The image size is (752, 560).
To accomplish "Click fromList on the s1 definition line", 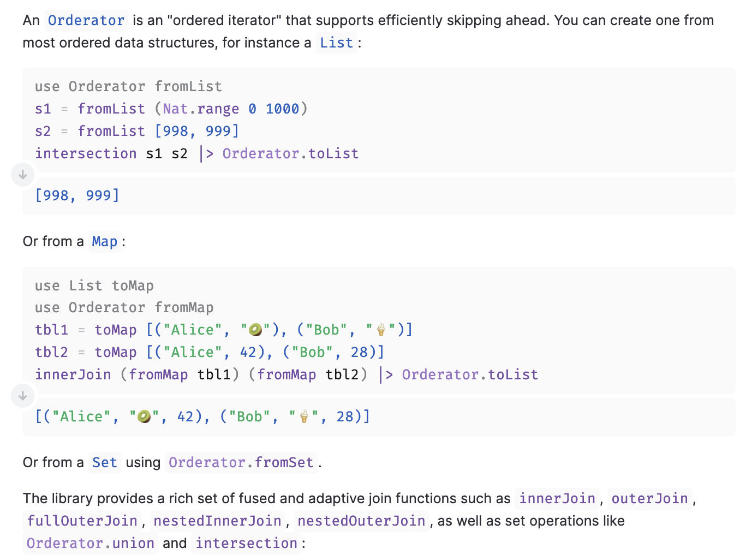I will point(111,109).
